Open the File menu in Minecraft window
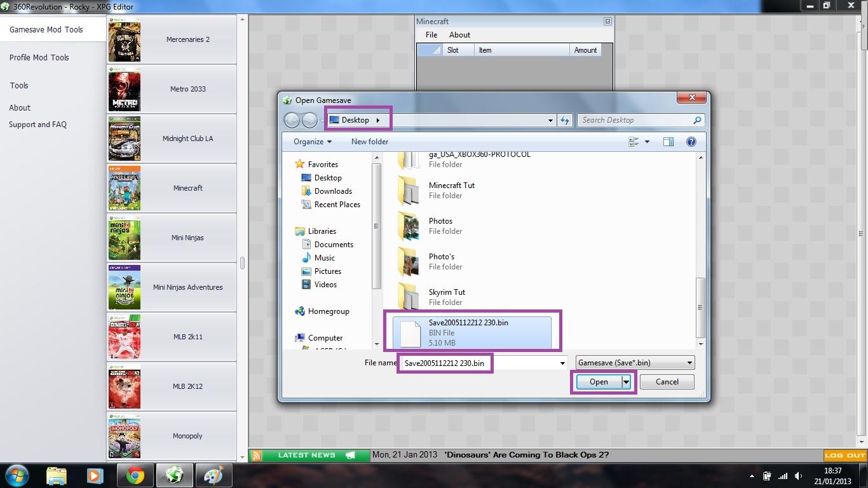 431,35
